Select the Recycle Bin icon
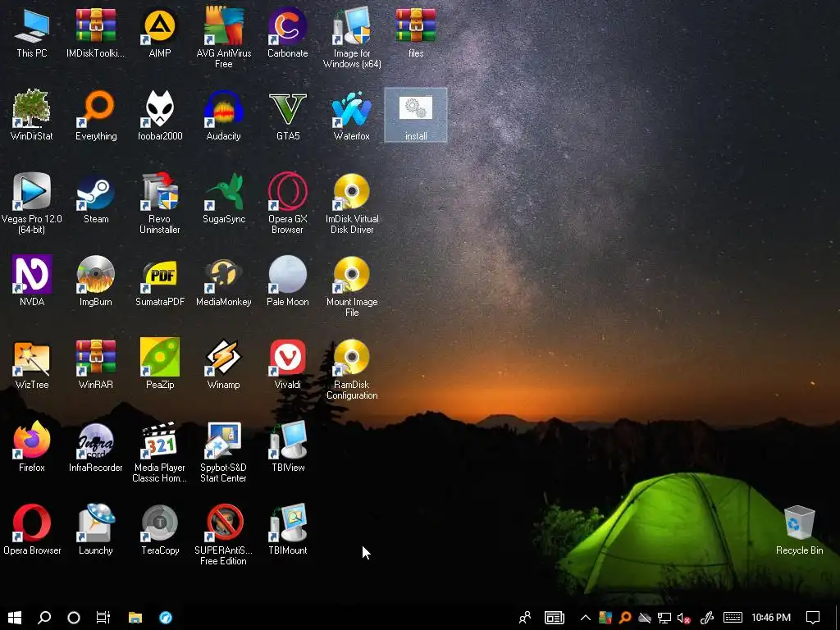The height and width of the screenshot is (630, 840). click(799, 523)
